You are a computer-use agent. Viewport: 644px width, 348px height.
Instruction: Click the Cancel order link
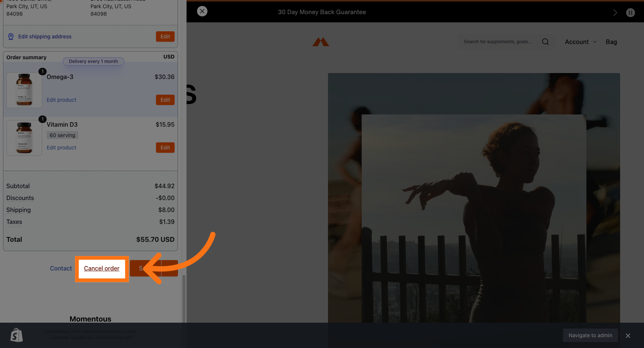[x=101, y=268]
